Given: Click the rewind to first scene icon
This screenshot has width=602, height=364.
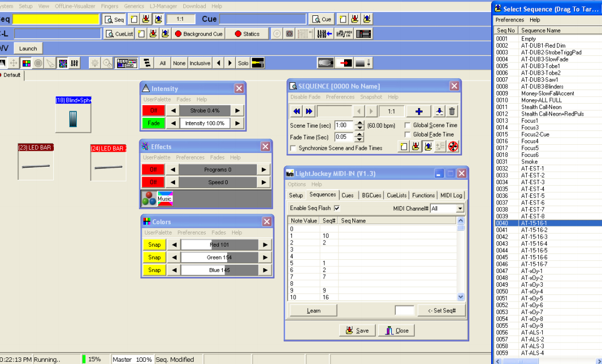Looking at the screenshot, I should click(297, 111).
